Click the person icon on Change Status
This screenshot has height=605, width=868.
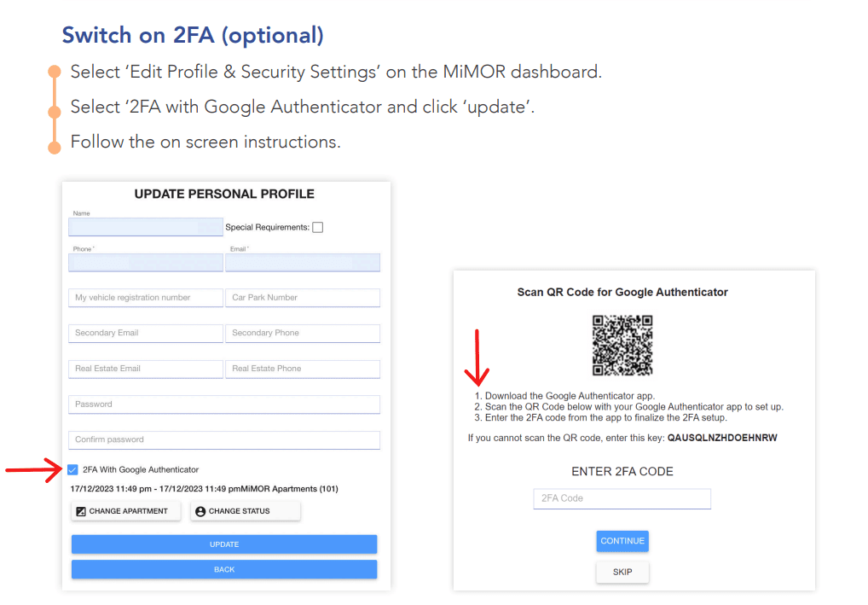pyautogui.click(x=200, y=511)
